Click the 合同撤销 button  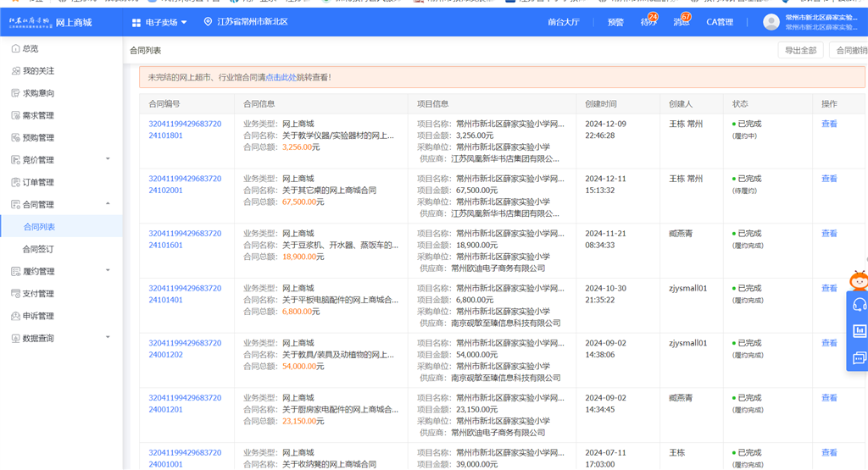click(x=849, y=50)
